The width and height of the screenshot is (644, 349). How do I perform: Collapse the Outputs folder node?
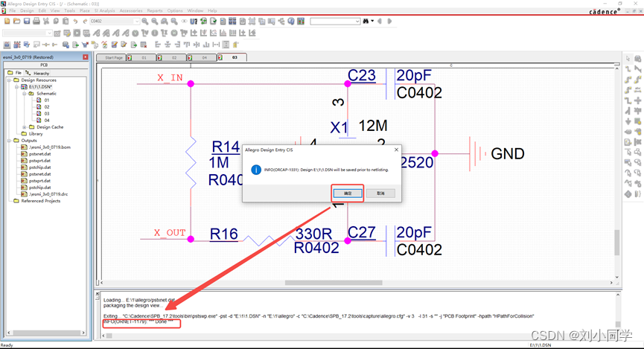[x=10, y=141]
